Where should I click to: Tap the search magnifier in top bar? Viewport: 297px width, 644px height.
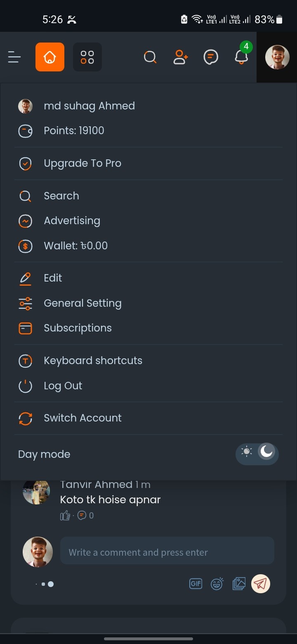pos(150,57)
